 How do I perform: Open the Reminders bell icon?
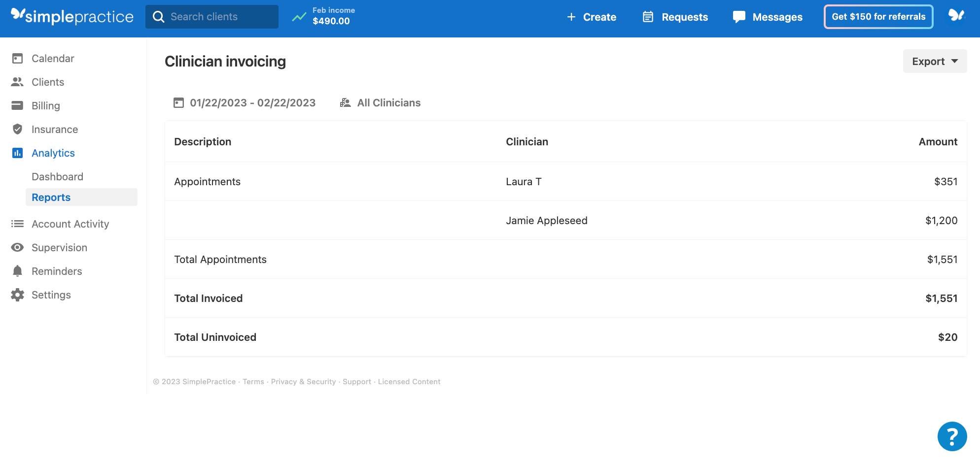coord(17,271)
